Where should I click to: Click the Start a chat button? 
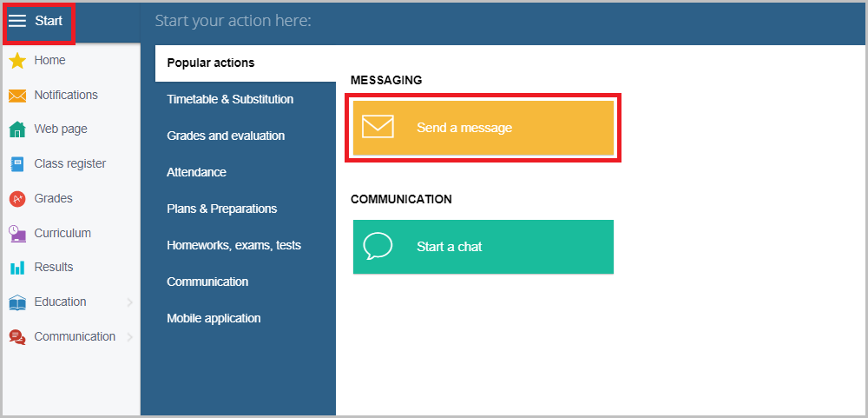click(x=483, y=247)
